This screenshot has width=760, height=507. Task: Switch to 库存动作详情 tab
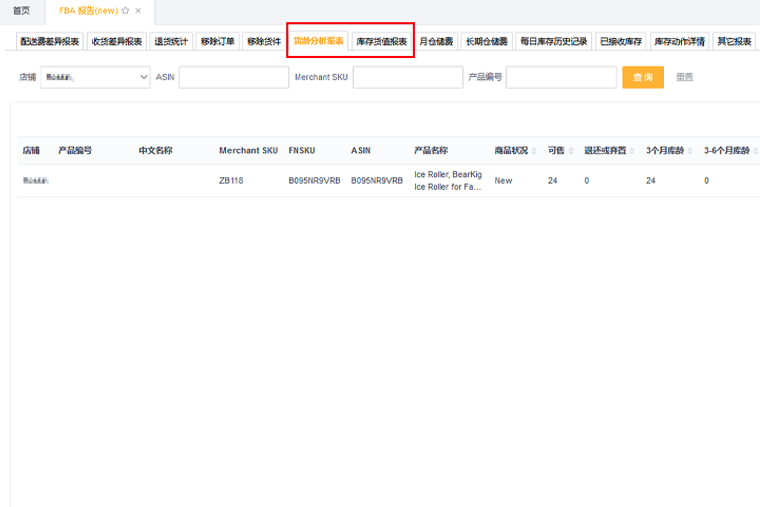coord(679,42)
